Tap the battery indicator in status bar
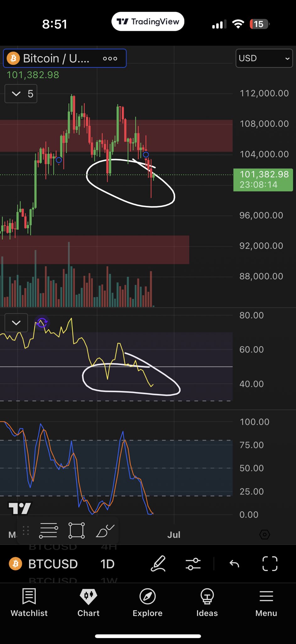The width and height of the screenshot is (296, 644). (x=260, y=24)
